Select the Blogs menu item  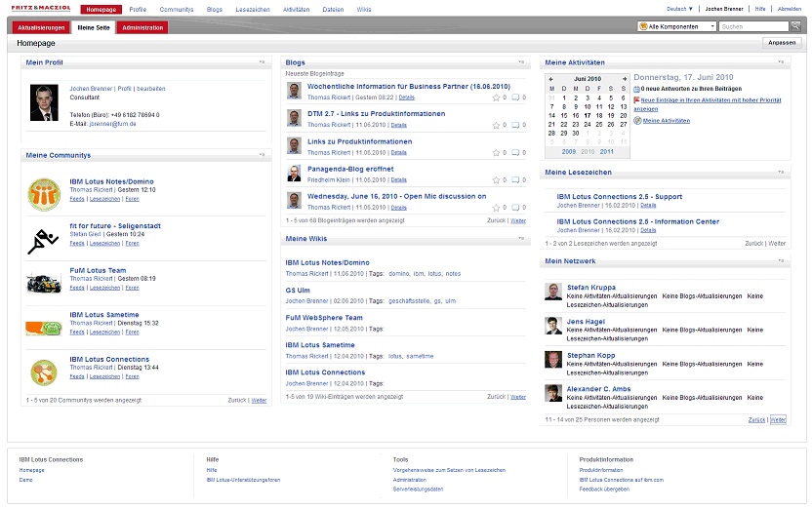click(x=215, y=10)
